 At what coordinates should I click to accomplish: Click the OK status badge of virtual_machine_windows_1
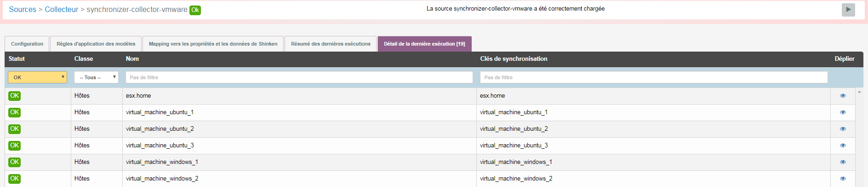tap(15, 162)
